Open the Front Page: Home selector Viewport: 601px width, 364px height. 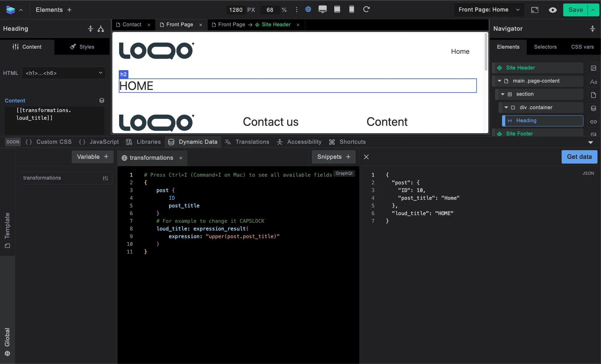489,10
